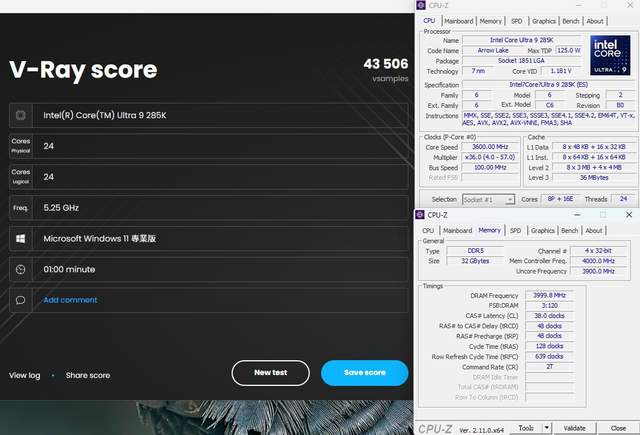The image size is (640, 435).
Task: Select Memory tab in lower CPU-Z window
Action: [x=489, y=230]
